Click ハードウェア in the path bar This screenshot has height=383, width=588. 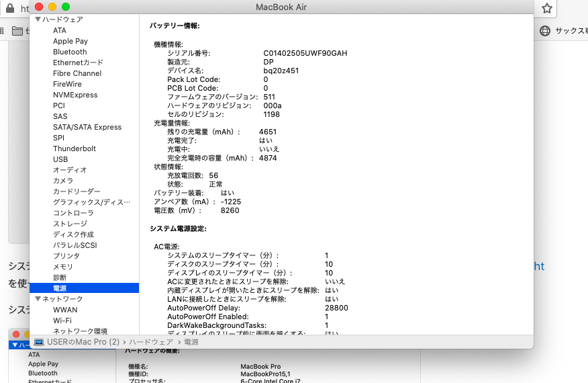click(151, 342)
